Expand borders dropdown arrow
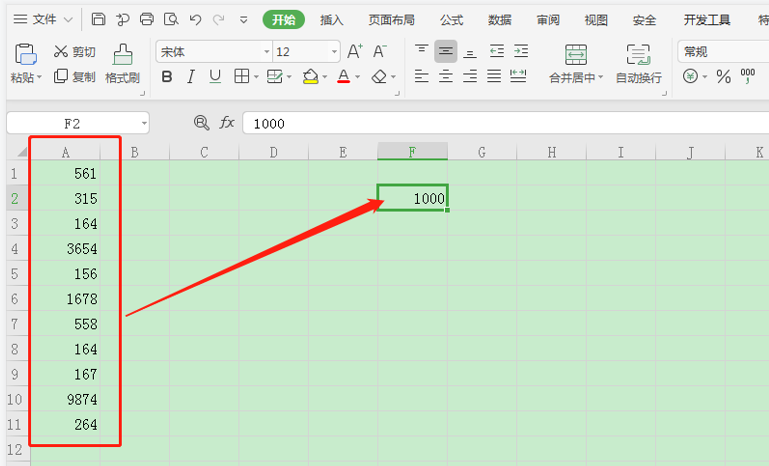The width and height of the screenshot is (769, 466). coord(256,77)
